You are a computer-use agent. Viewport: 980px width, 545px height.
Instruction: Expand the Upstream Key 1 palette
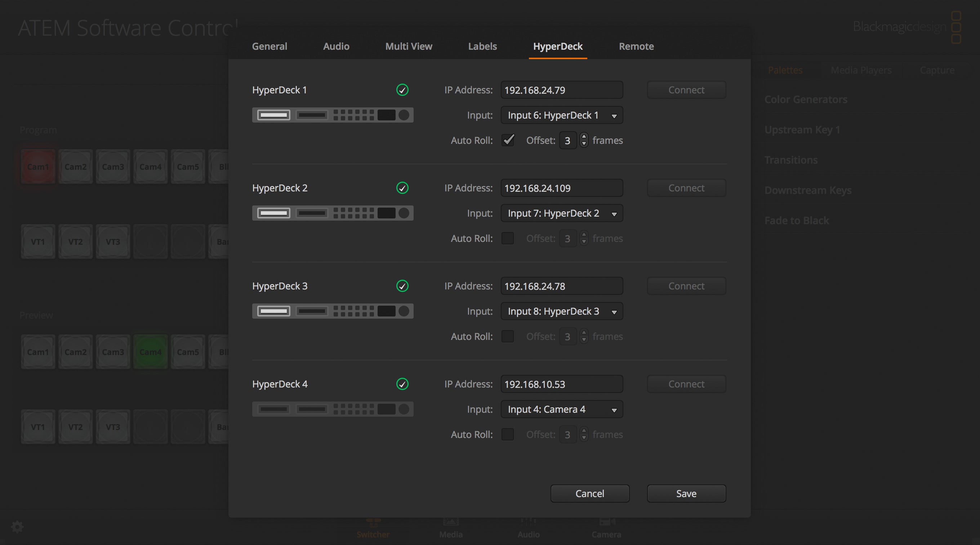coord(802,129)
